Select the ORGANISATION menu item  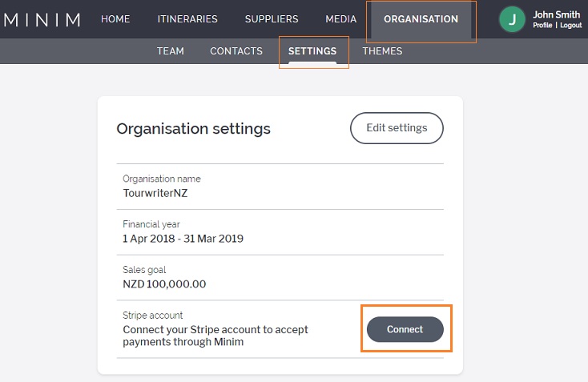(x=421, y=19)
